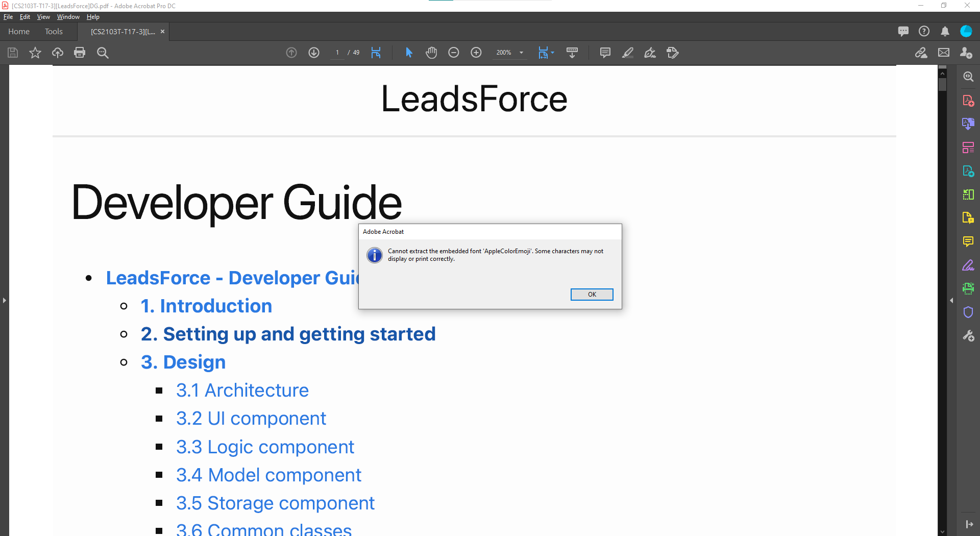Click the expand pane arrow at bottom right
The image size is (980, 536).
click(x=969, y=524)
